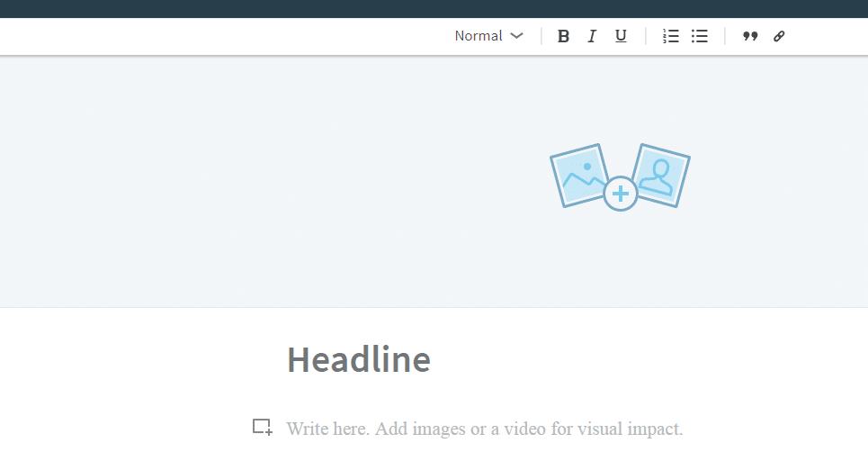
Task: Insert a bulleted list
Action: pos(700,36)
